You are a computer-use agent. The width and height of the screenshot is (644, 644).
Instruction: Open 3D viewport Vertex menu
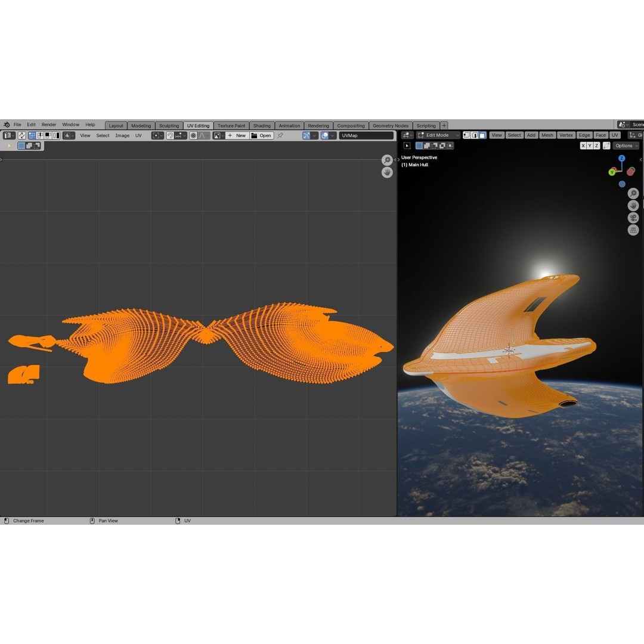[x=566, y=135]
